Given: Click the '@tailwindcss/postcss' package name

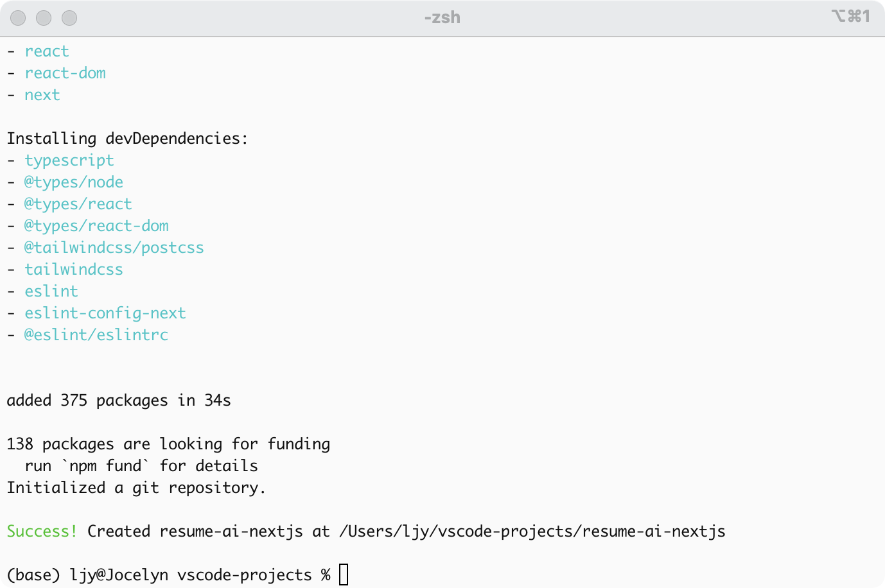Looking at the screenshot, I should (x=114, y=248).
